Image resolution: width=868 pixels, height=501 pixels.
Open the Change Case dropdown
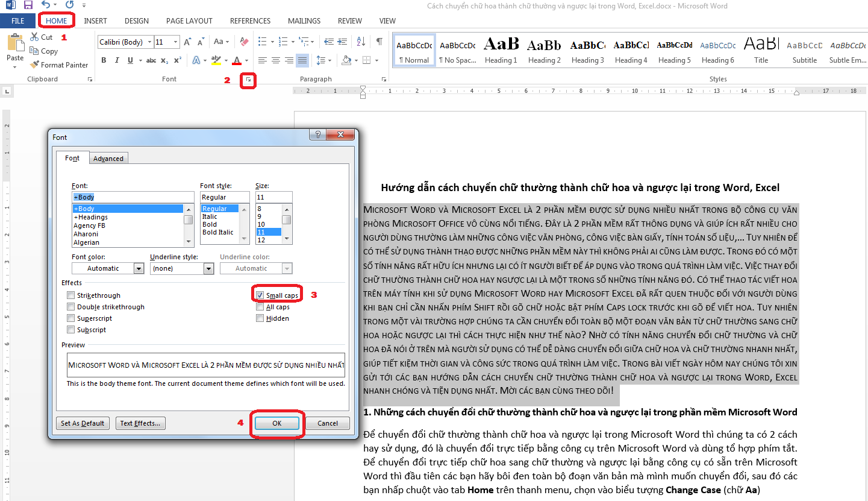pos(221,41)
